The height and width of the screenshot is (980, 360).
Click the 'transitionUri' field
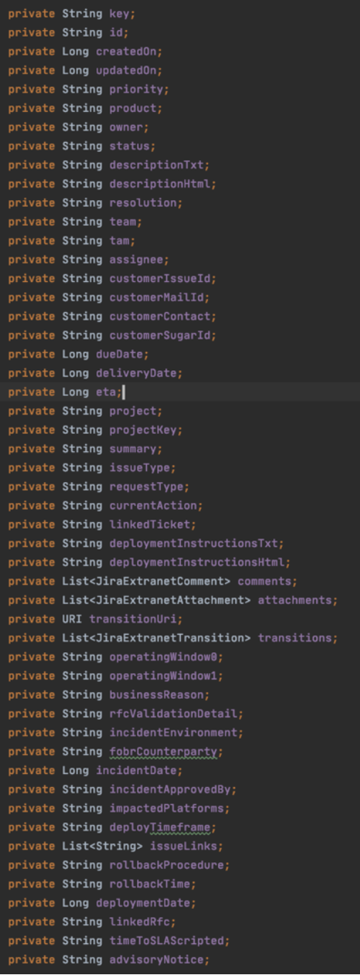pyautogui.click(x=132, y=618)
